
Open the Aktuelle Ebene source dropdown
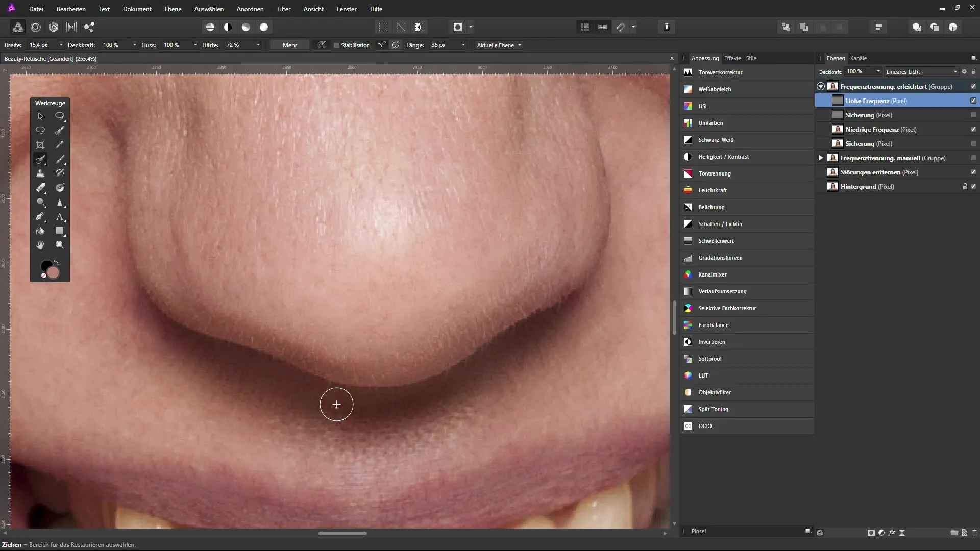coord(499,45)
